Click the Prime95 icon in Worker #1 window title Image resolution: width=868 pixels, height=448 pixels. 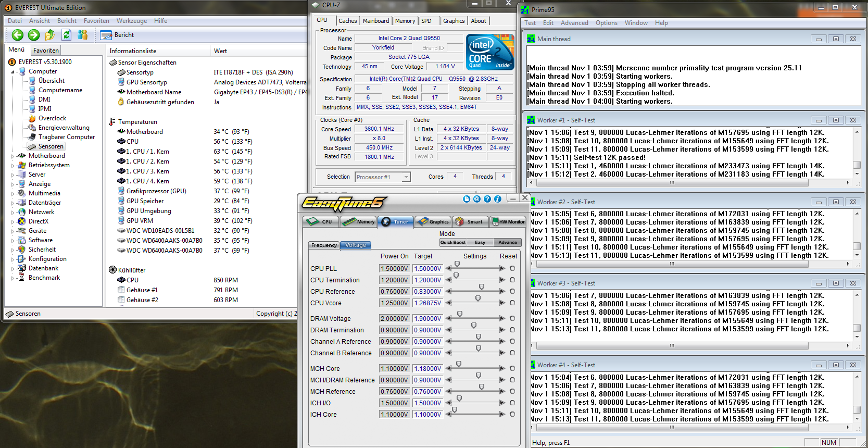click(531, 120)
